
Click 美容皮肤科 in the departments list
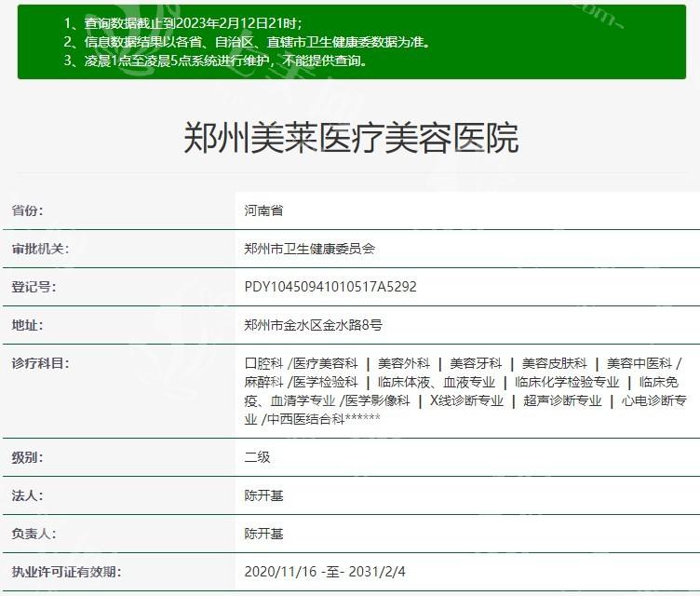click(555, 364)
